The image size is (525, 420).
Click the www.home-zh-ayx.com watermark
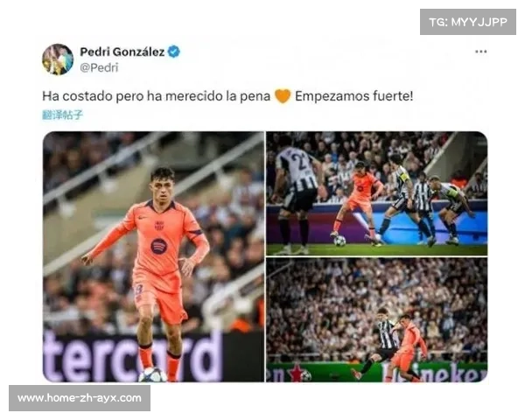[x=80, y=398]
